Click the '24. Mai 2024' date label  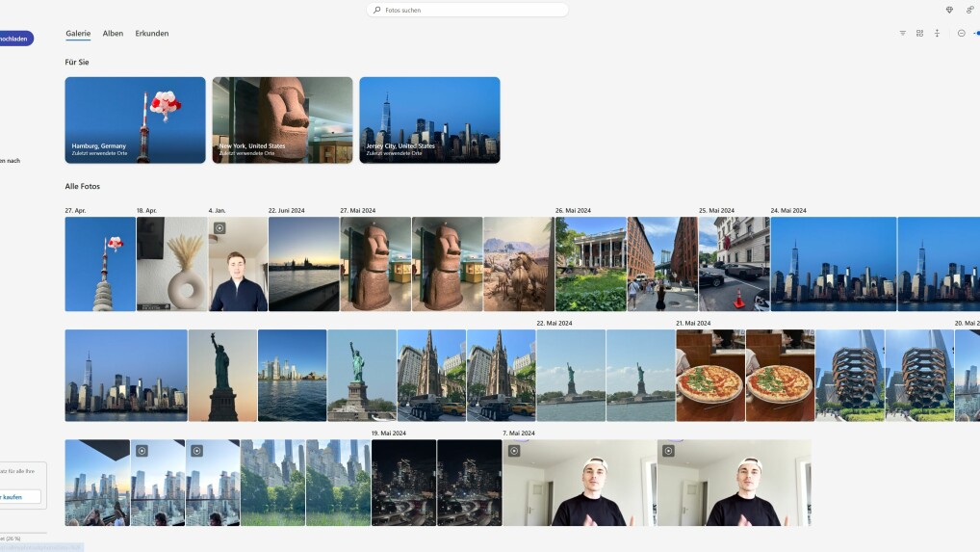coord(788,211)
